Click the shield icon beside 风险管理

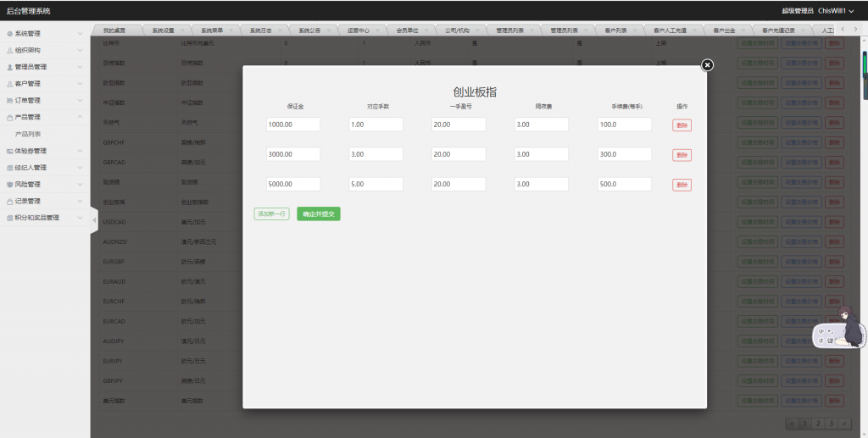click(9, 185)
